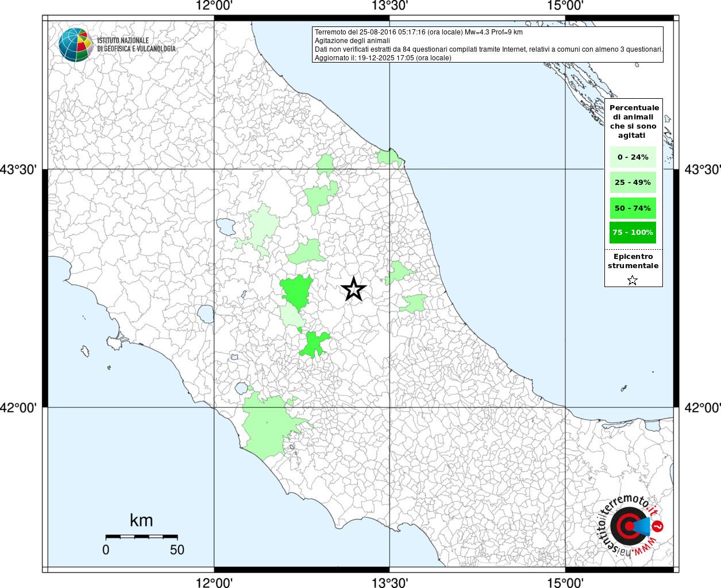Click the left 43°30' latitude label
This screenshot has width=721, height=588.
pos(18,170)
